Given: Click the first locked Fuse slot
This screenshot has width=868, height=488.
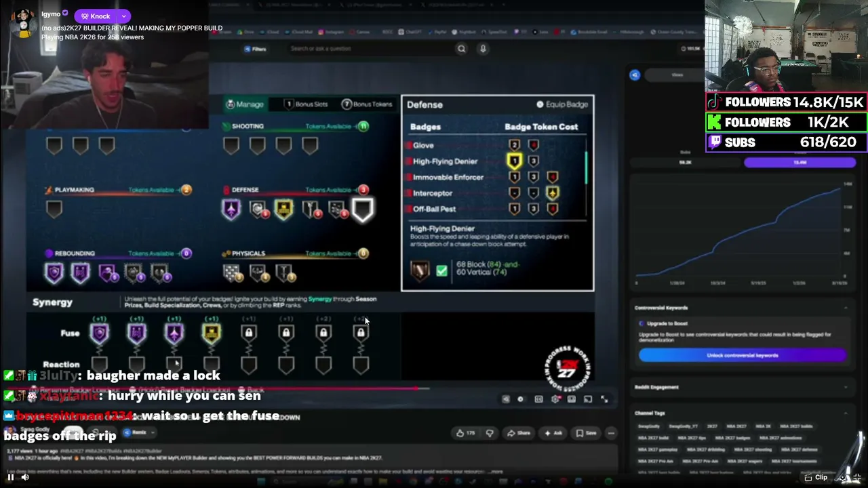Looking at the screenshot, I should [249, 333].
